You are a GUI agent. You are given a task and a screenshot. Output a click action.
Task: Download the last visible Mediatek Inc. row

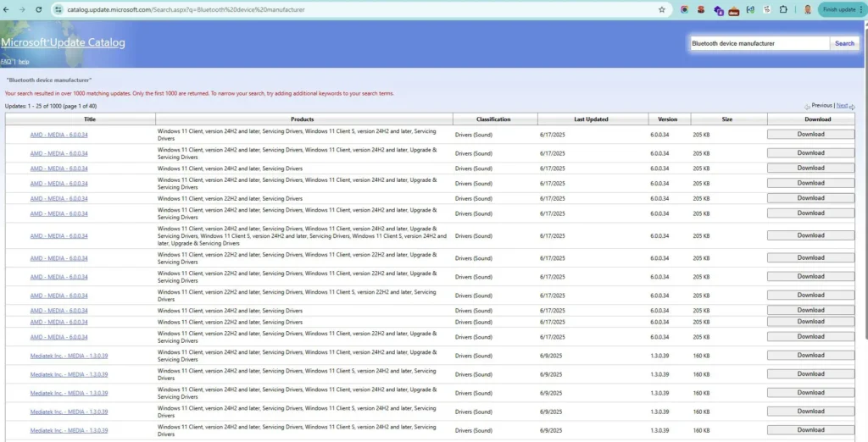point(810,430)
